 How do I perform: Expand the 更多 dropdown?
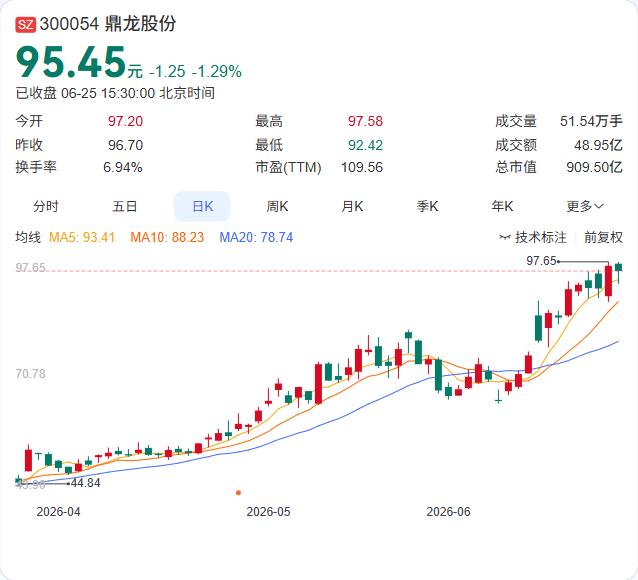[x=584, y=206]
